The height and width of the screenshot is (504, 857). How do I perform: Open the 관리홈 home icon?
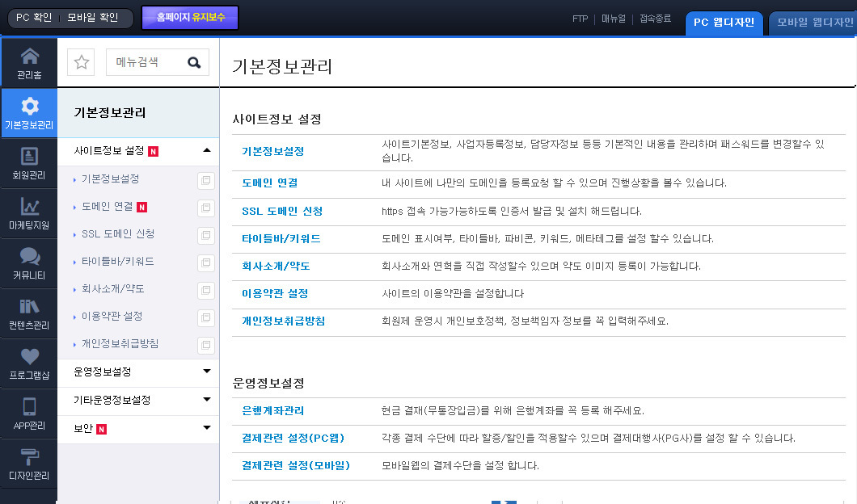(x=29, y=59)
